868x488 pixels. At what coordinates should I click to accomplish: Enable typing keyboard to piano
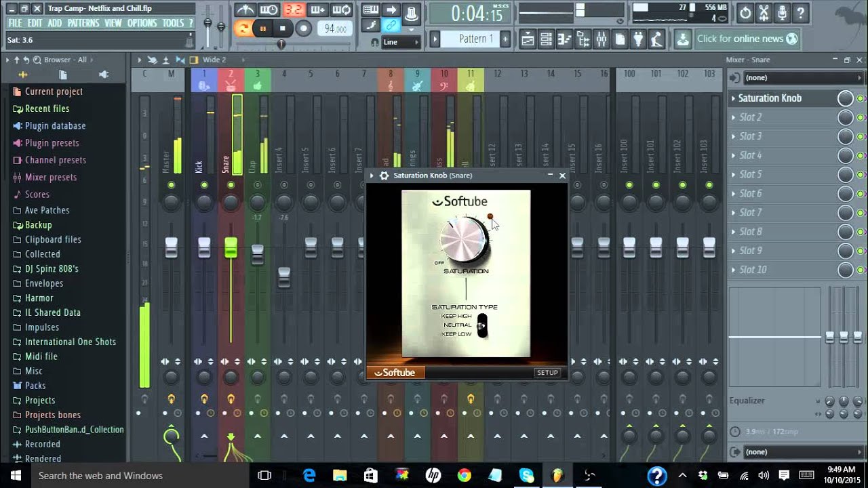tap(370, 9)
